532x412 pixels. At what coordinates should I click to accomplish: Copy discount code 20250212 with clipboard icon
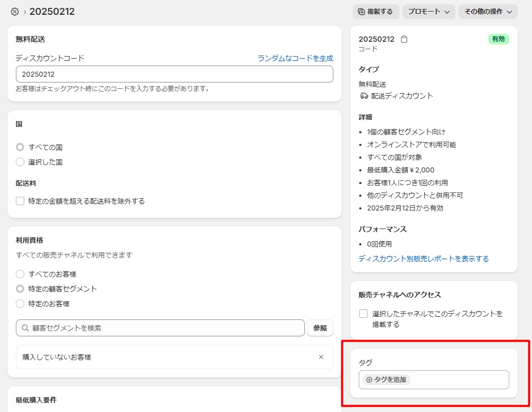point(404,39)
